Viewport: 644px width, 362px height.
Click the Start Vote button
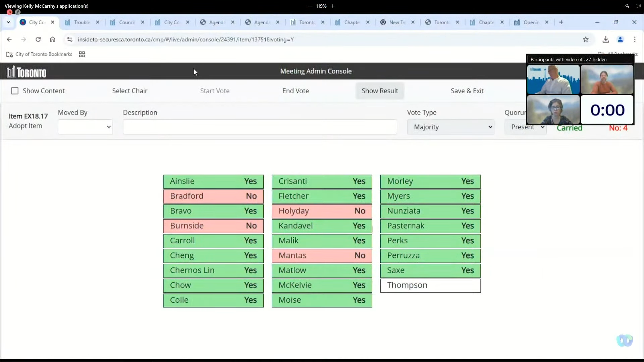(x=215, y=91)
